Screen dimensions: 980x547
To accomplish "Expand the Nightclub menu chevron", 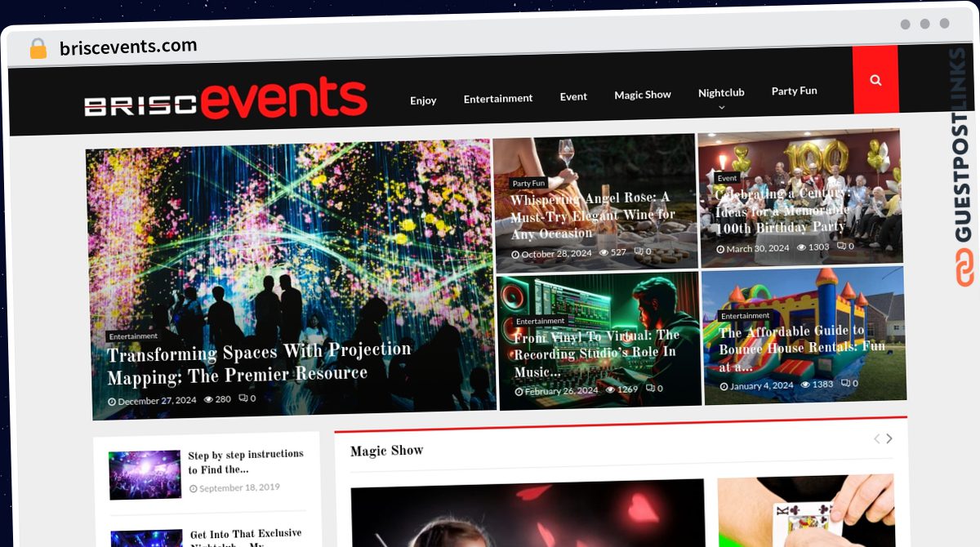I will click(721, 107).
